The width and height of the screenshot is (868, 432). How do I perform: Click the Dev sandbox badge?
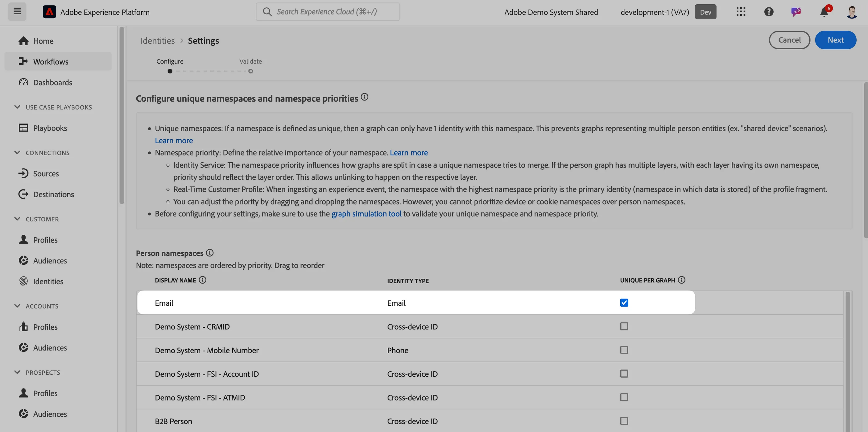(705, 12)
